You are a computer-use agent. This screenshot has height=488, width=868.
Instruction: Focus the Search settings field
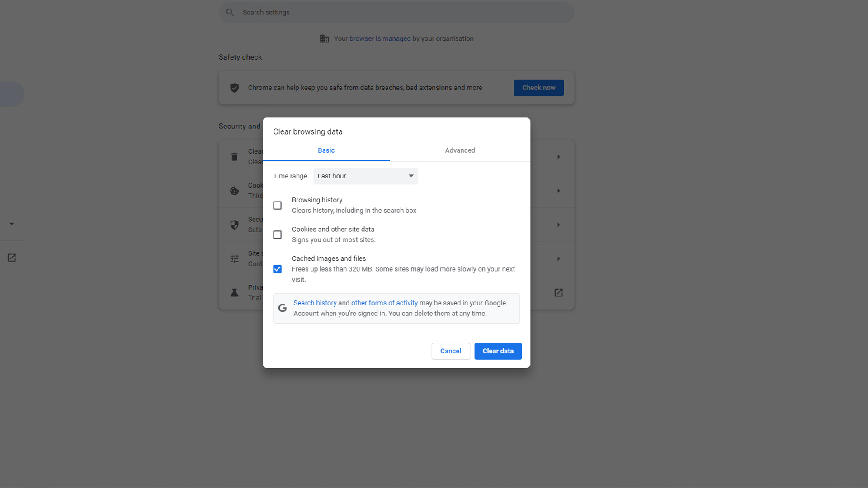[396, 12]
